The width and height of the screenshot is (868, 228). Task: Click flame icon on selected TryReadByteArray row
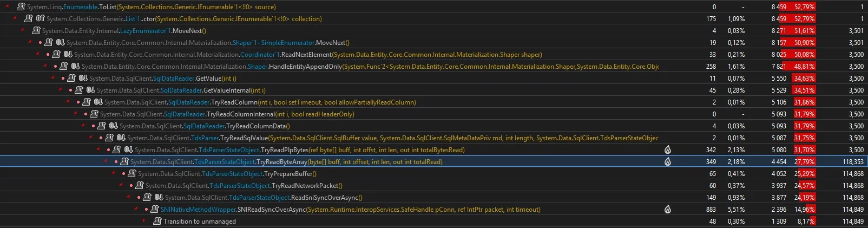point(668,162)
